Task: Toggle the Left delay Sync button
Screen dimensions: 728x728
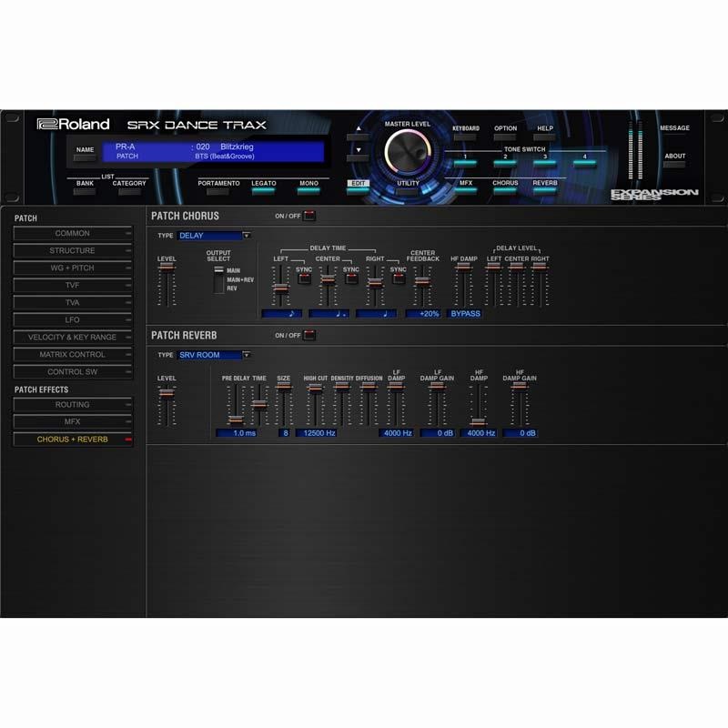Action: (304, 278)
